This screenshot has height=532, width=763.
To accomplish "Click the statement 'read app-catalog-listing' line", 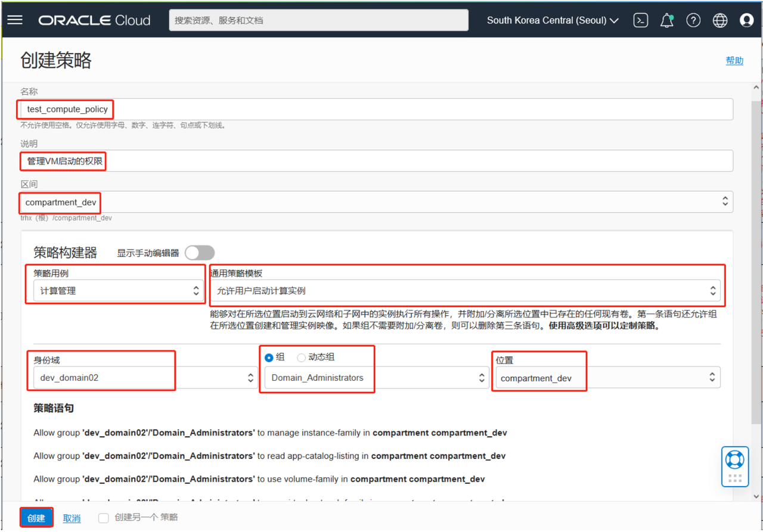I will click(x=269, y=456).
